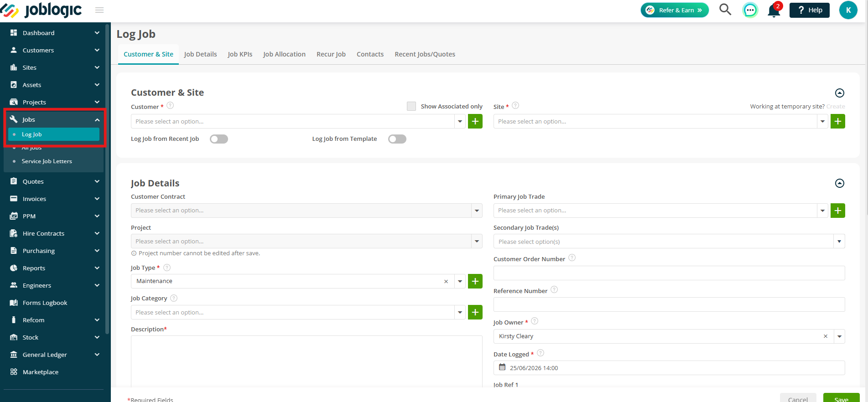
Task: Switch to the Recur Job tab
Action: click(x=331, y=54)
